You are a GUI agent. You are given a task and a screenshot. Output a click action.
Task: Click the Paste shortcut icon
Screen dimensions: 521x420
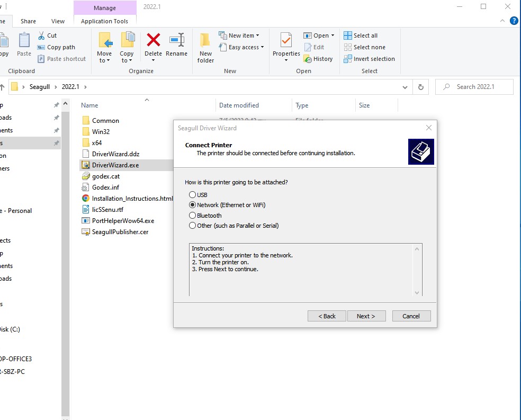pyautogui.click(x=41, y=59)
